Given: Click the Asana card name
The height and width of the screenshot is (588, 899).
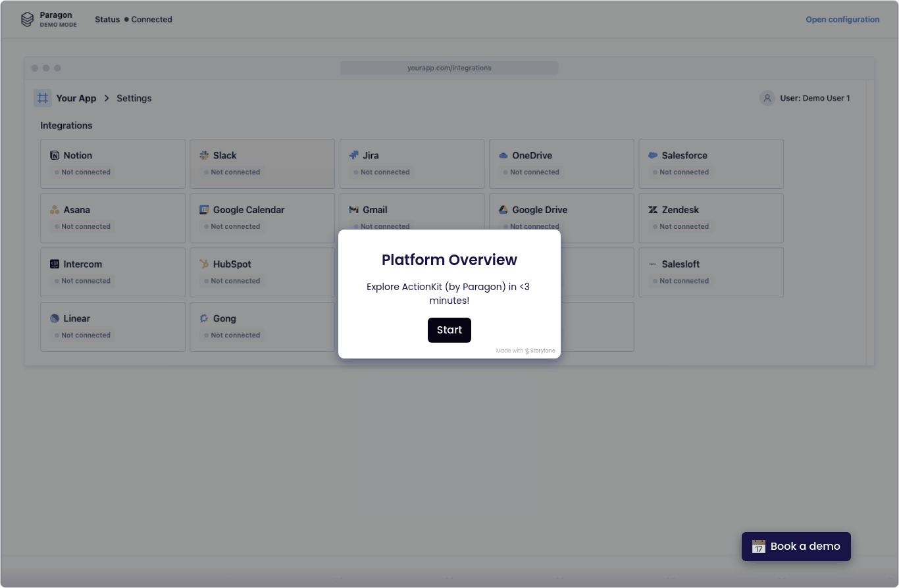Looking at the screenshot, I should coord(77,210).
